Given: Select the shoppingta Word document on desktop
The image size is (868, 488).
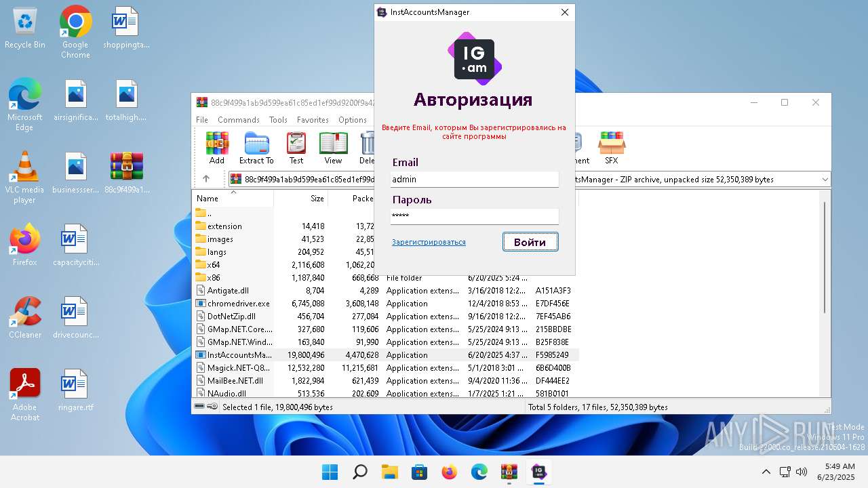Looking at the screenshot, I should pyautogui.click(x=127, y=28).
